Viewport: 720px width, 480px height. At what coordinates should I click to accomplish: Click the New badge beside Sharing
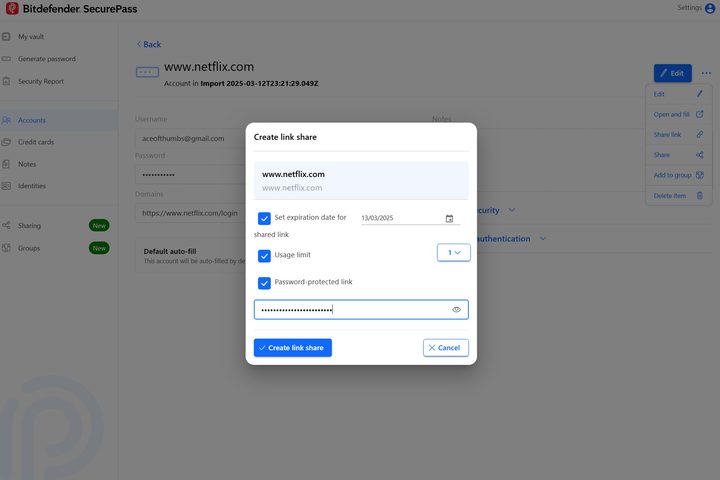pyautogui.click(x=99, y=226)
